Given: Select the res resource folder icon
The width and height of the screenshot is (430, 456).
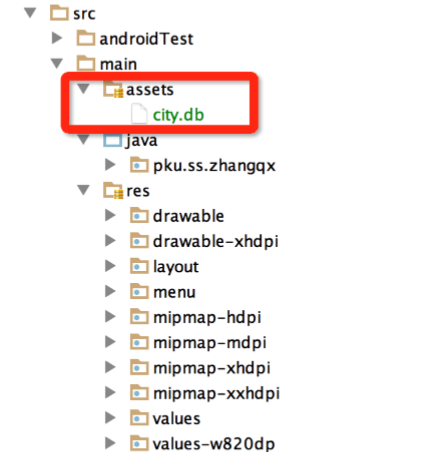Looking at the screenshot, I should [x=113, y=191].
